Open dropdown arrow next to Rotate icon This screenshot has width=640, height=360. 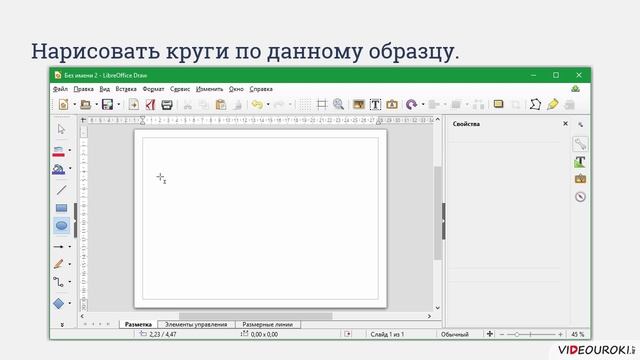[x=423, y=104]
